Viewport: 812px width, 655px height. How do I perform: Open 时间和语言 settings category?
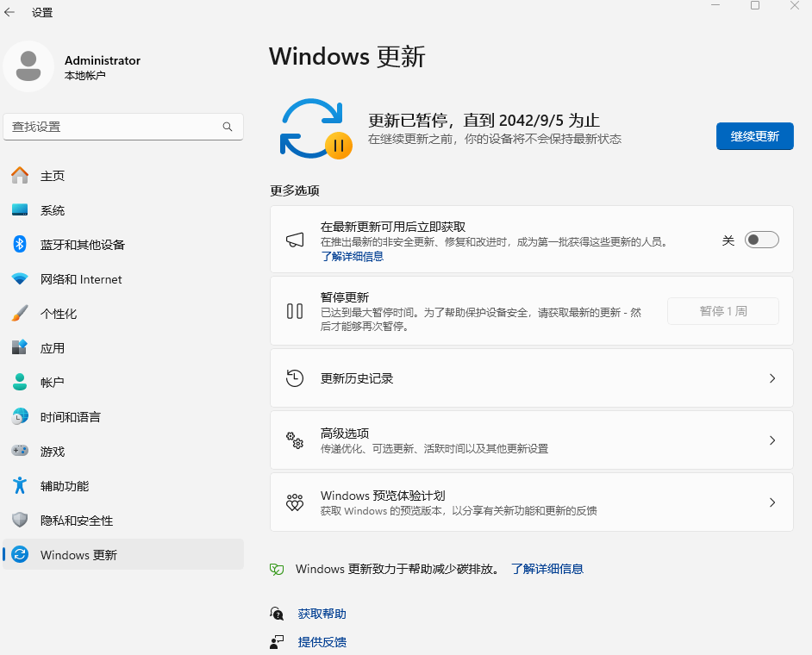[123, 417]
